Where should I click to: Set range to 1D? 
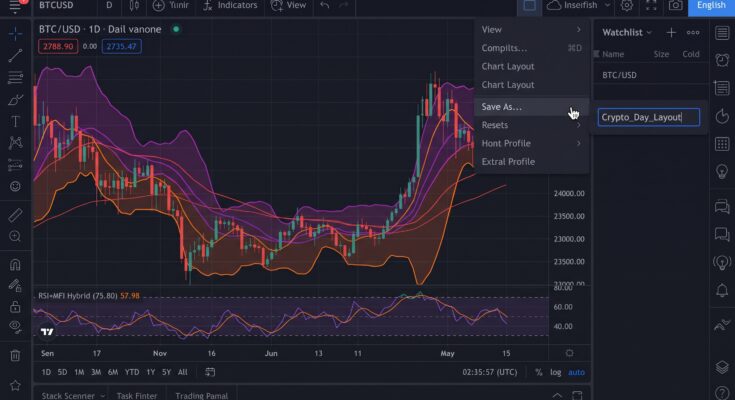[x=46, y=372]
